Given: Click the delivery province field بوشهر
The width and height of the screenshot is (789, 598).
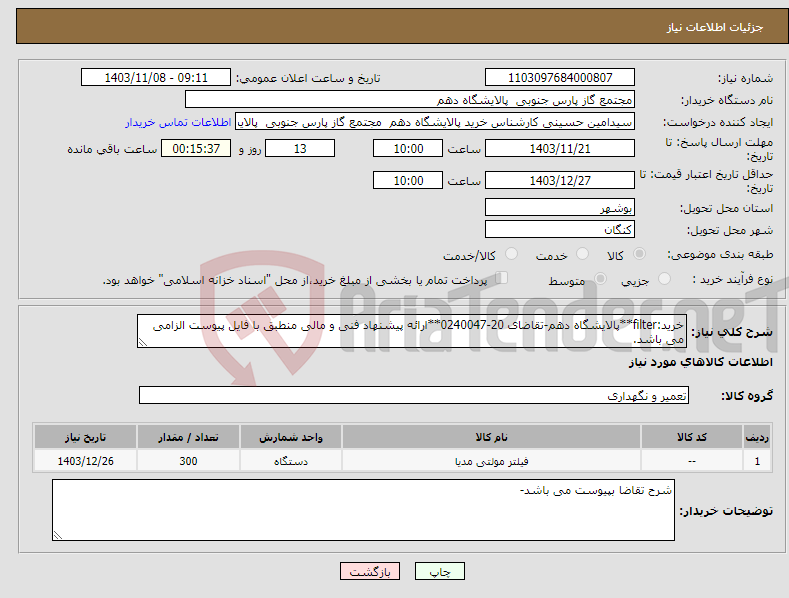Looking at the screenshot, I should pyautogui.click(x=560, y=207).
